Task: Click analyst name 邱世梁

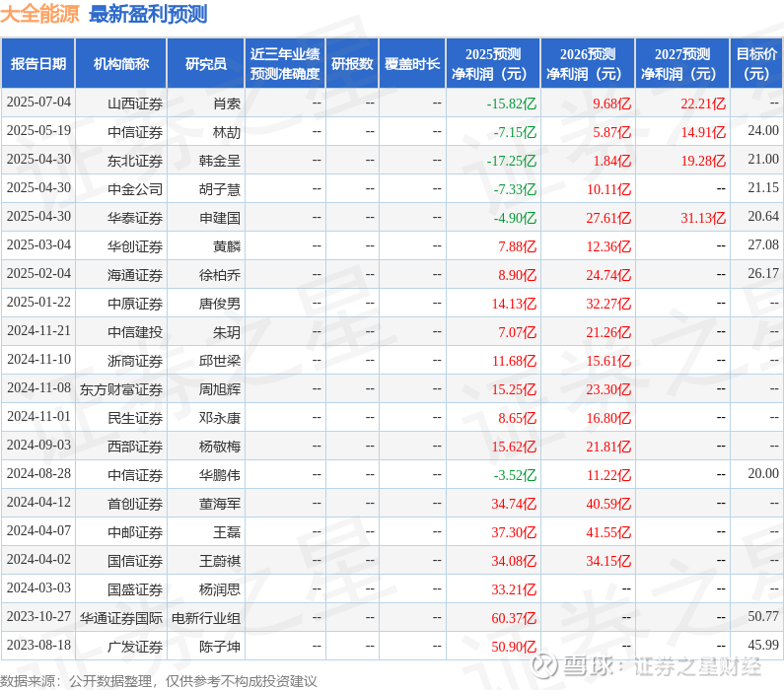Action: click(220, 360)
